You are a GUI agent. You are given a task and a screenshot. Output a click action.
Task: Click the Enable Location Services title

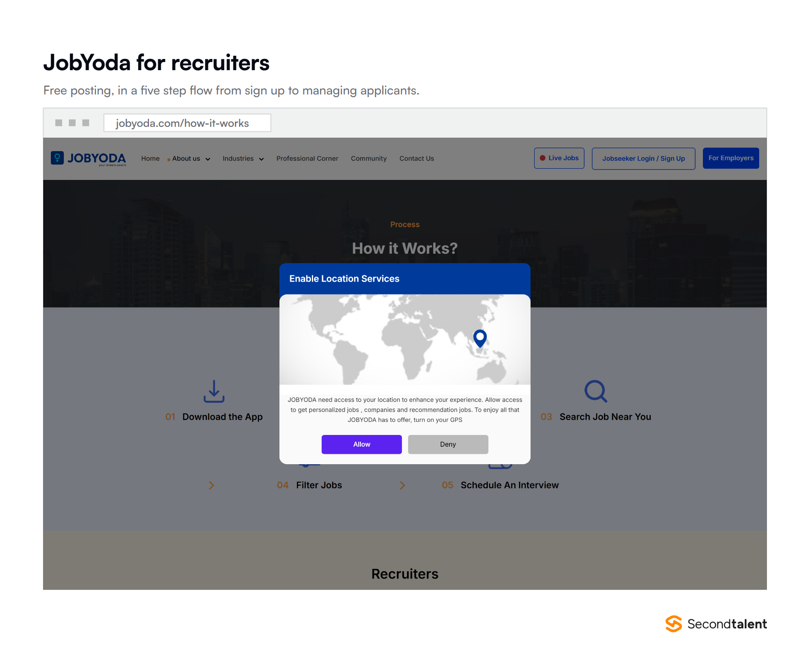[x=344, y=279]
